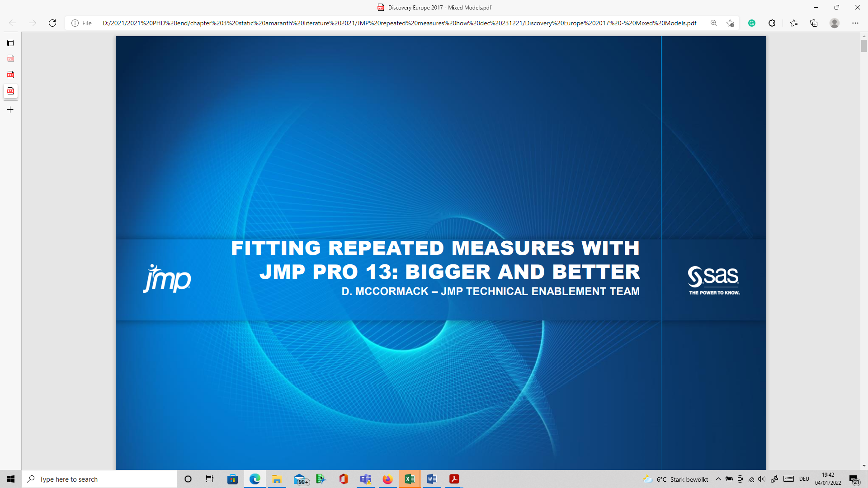This screenshot has height=488, width=868.
Task: Click the file URL address bar
Action: [x=398, y=23]
